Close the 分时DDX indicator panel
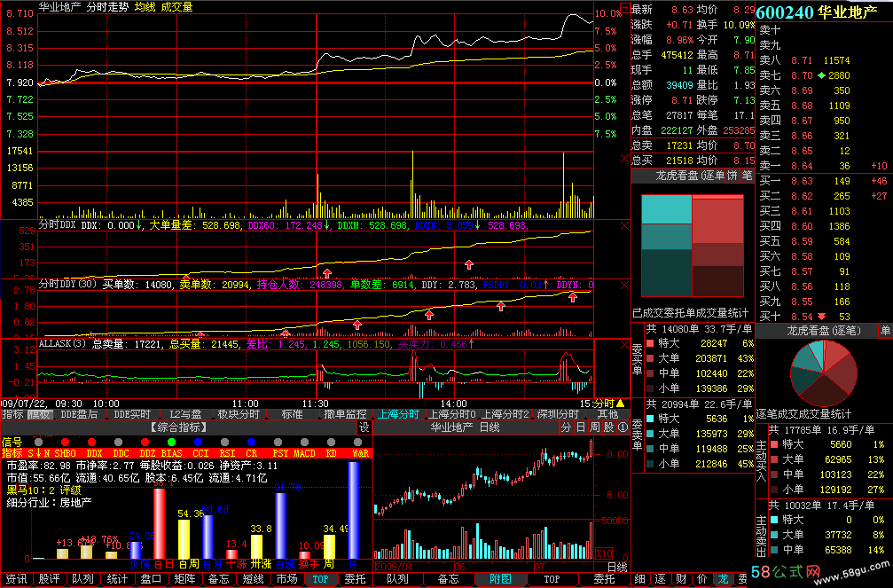 (624, 226)
